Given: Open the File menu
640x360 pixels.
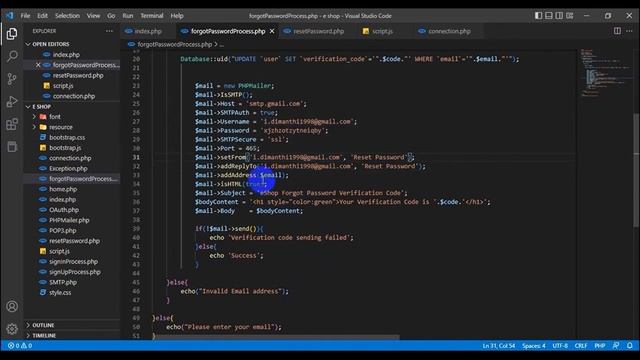Looking at the screenshot, I should click(x=25, y=16).
